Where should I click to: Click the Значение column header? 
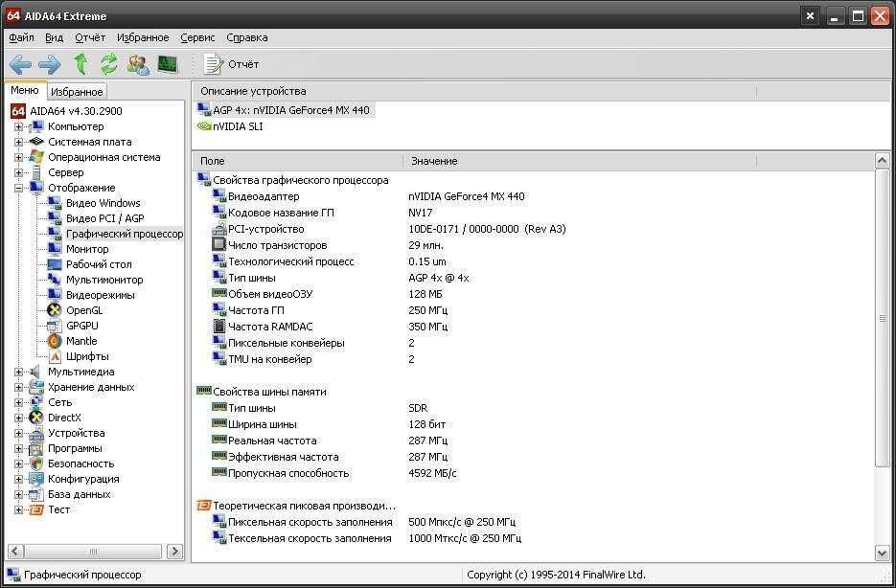pos(580,161)
